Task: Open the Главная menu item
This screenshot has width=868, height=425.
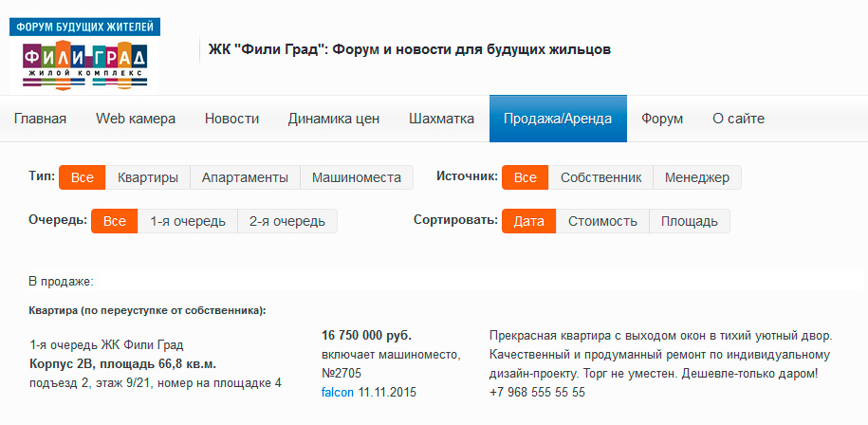Action: click(40, 119)
